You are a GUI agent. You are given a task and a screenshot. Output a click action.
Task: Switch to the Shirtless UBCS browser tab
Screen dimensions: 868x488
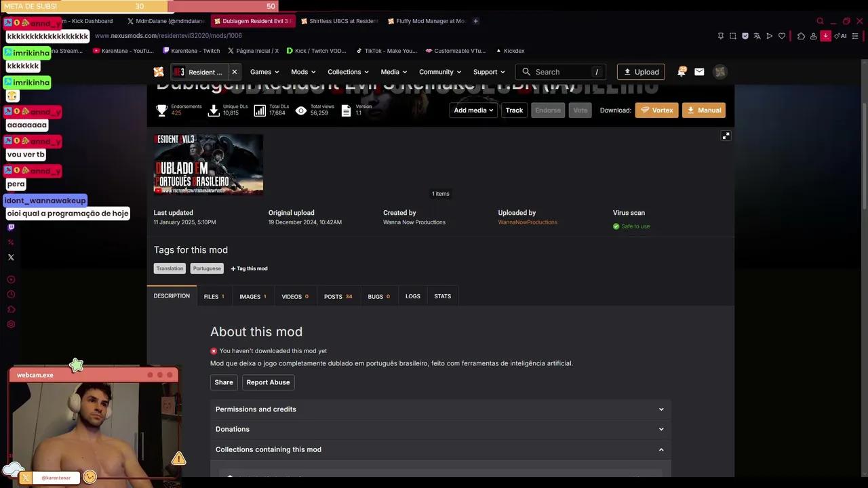click(339, 21)
